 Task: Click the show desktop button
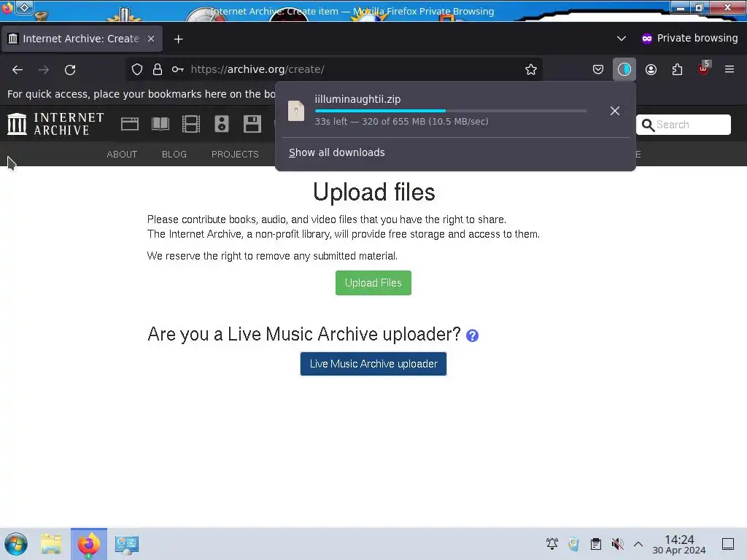(x=728, y=544)
